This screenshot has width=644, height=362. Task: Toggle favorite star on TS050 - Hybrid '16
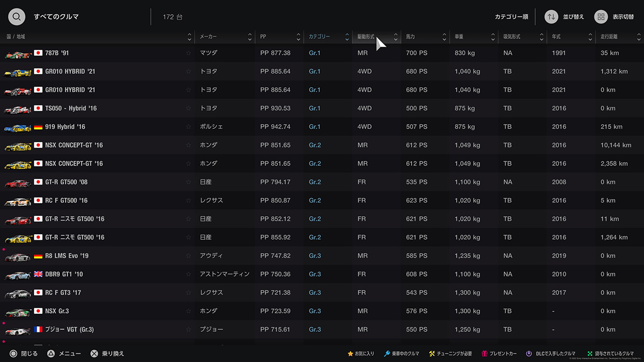[189, 108]
